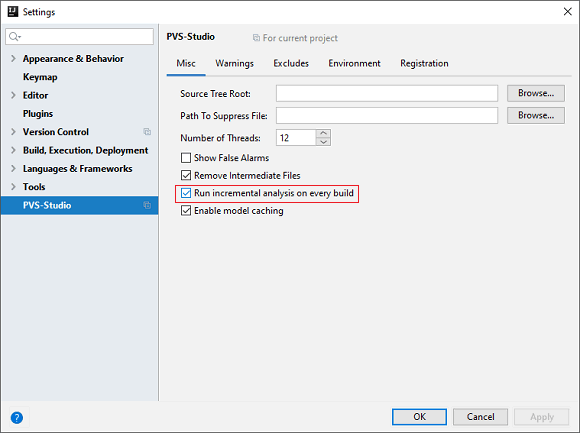Click the project-level icon beside PVS-Studio
Screen dimensions: 580x433
(147, 205)
